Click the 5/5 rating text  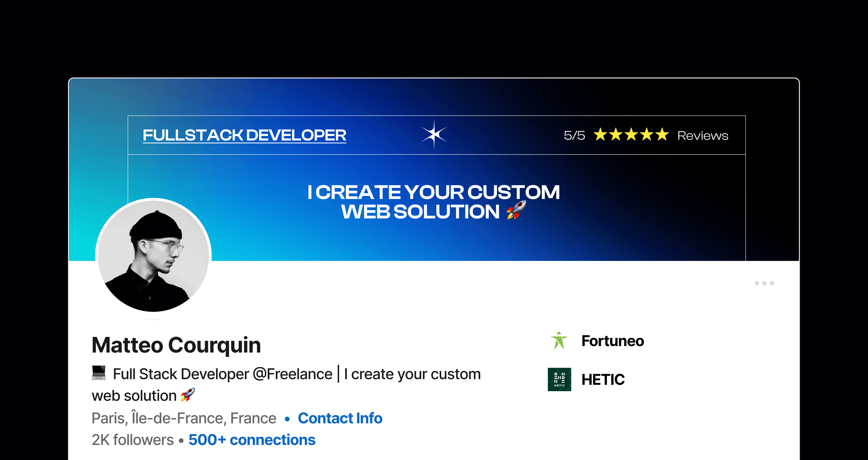coord(574,135)
